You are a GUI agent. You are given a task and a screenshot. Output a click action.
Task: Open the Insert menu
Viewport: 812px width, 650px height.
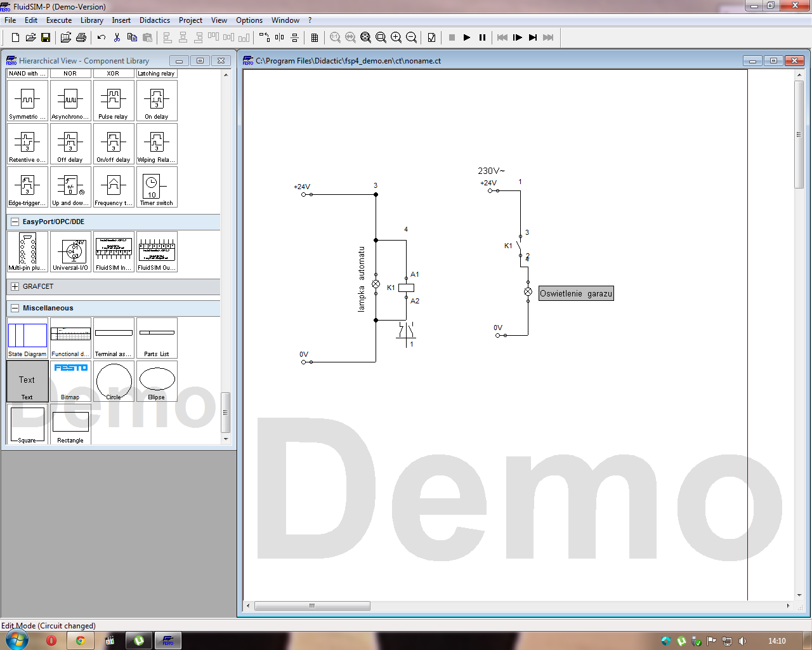121,20
